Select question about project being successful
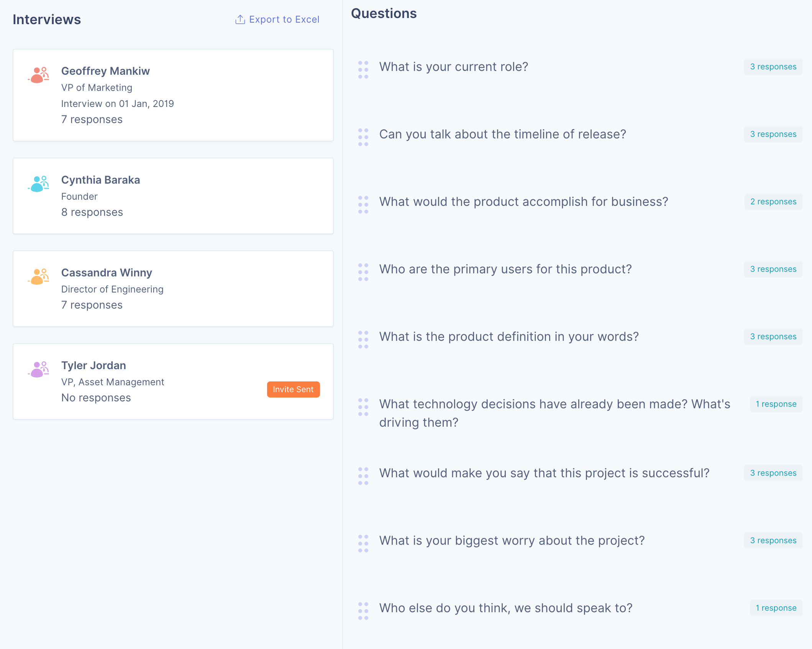Image resolution: width=812 pixels, height=649 pixels. pos(544,473)
